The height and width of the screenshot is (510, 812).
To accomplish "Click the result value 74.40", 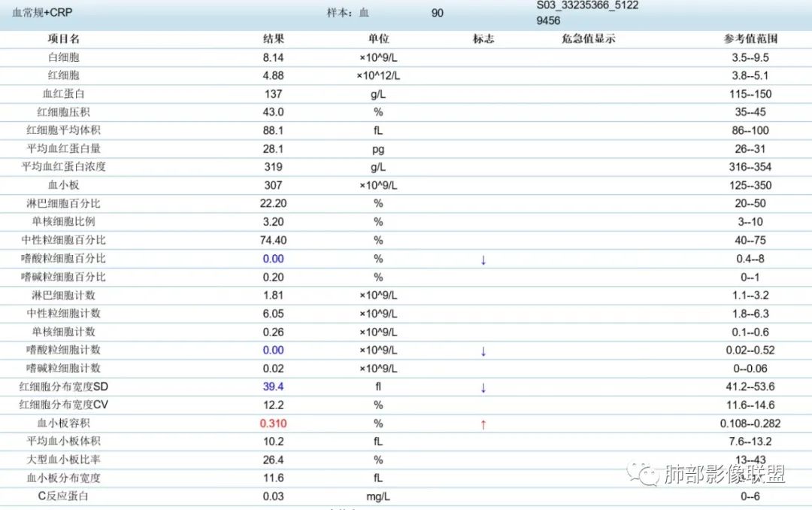I will [x=274, y=241].
